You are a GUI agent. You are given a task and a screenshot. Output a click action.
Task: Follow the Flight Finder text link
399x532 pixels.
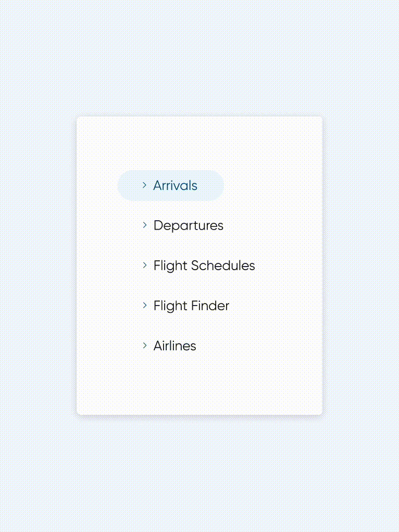(191, 306)
